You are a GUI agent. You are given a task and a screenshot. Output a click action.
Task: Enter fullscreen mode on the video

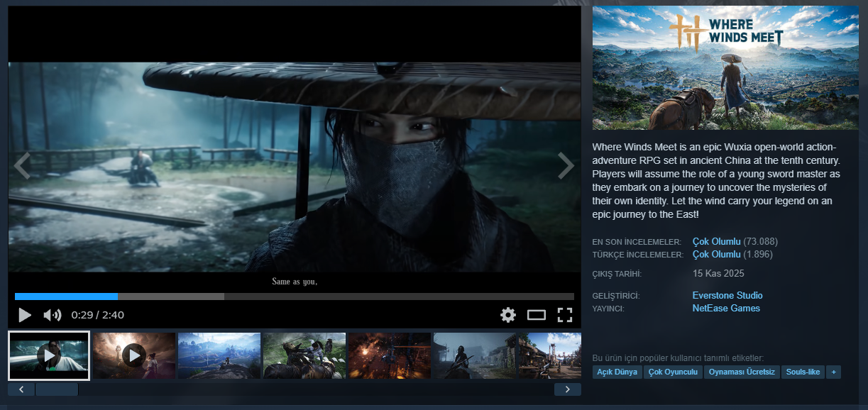(x=564, y=315)
